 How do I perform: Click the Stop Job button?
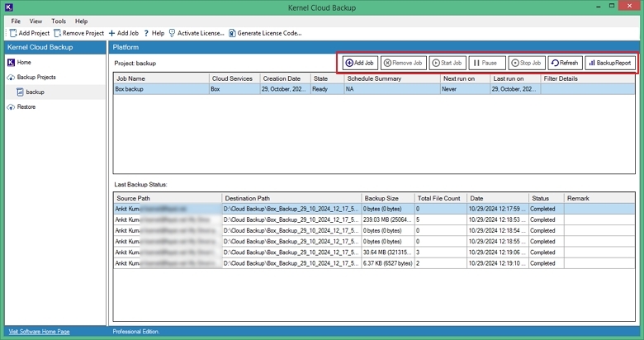[x=527, y=63]
